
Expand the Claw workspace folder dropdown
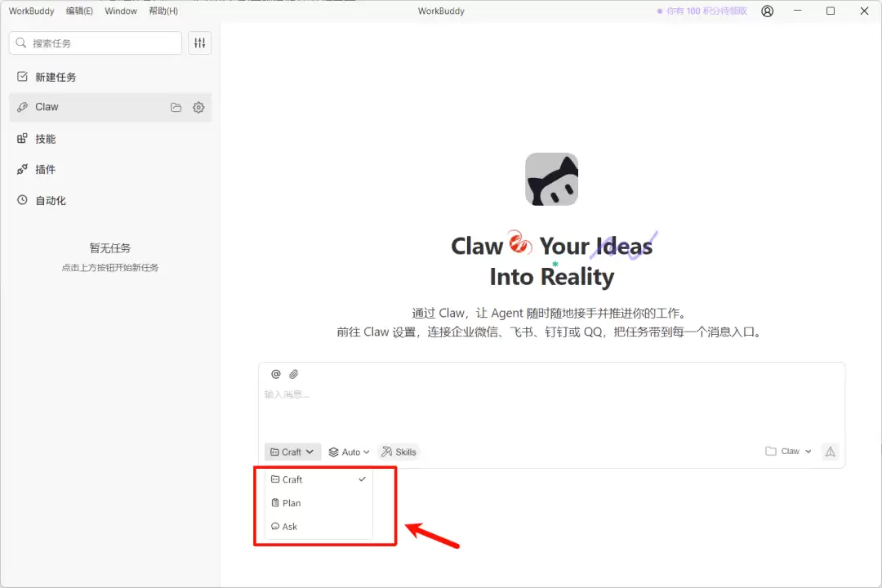point(789,452)
